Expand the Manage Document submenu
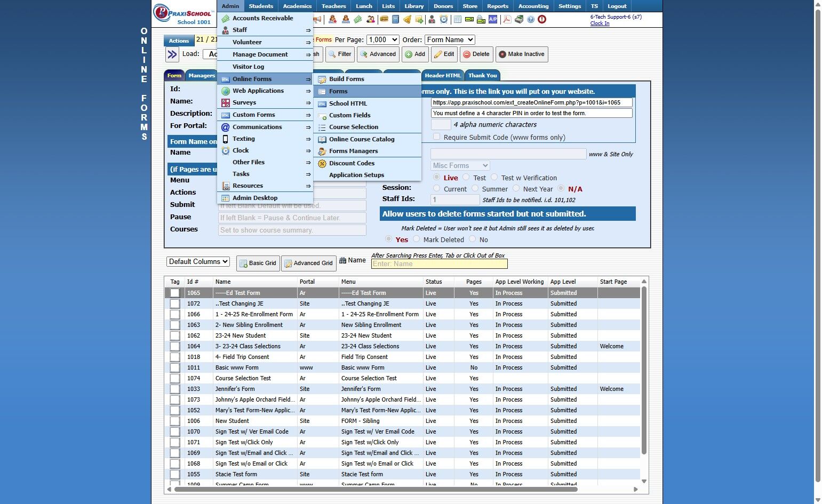The height and width of the screenshot is (504, 822). pyautogui.click(x=265, y=54)
